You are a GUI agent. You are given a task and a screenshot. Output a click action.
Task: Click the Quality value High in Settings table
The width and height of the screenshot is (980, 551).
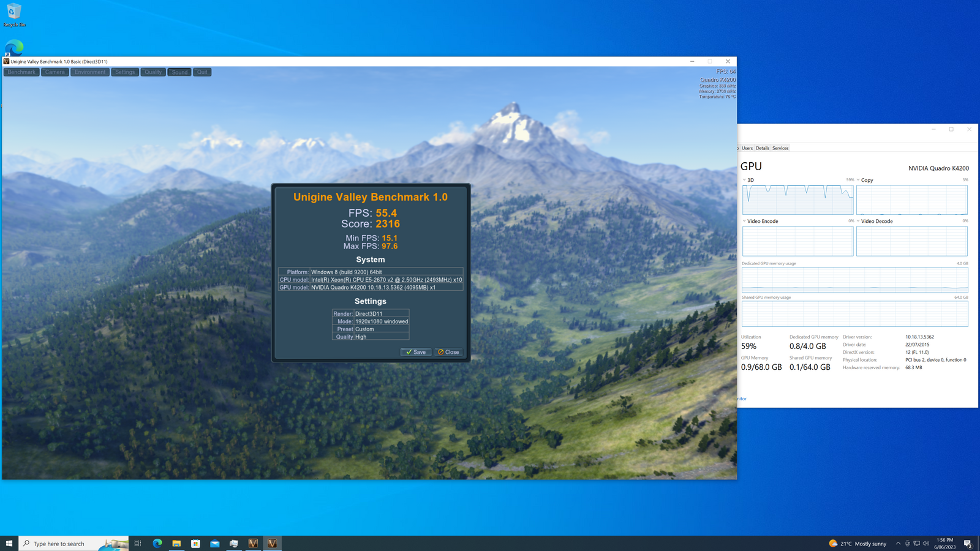click(361, 337)
